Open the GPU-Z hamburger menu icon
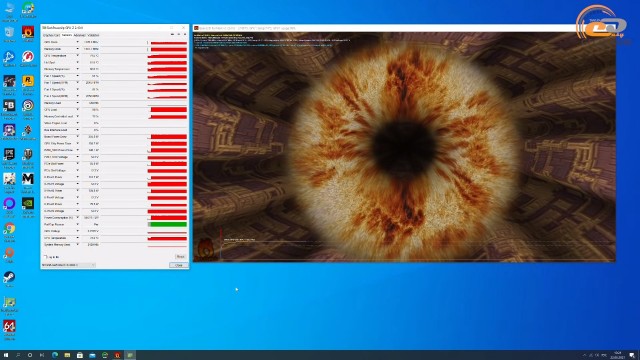640x360 pixels. pos(184,35)
